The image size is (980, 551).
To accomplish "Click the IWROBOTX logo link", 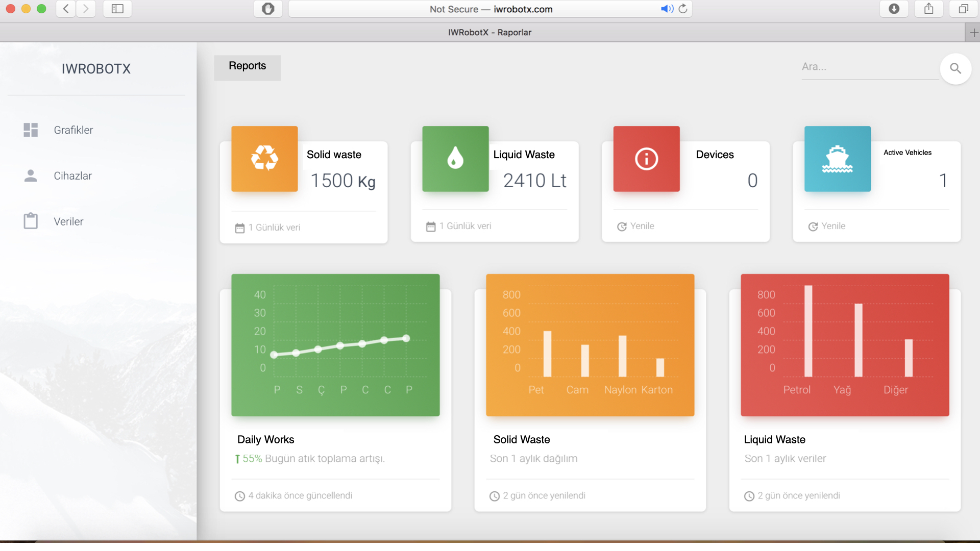I will pos(96,68).
